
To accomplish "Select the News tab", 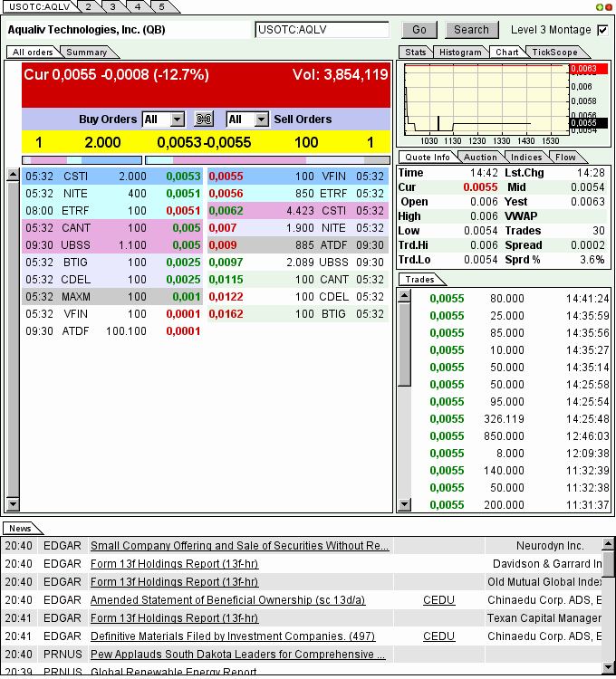I will tap(20, 529).
